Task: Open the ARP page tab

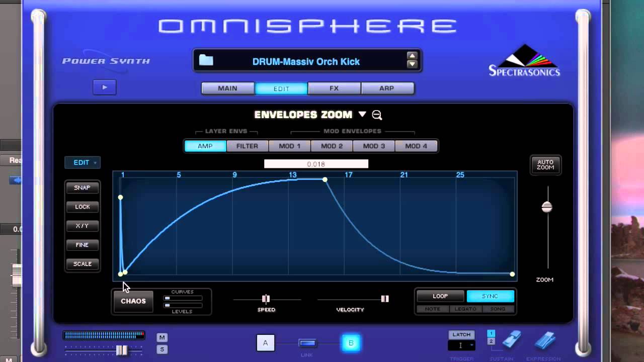Action: click(x=386, y=88)
